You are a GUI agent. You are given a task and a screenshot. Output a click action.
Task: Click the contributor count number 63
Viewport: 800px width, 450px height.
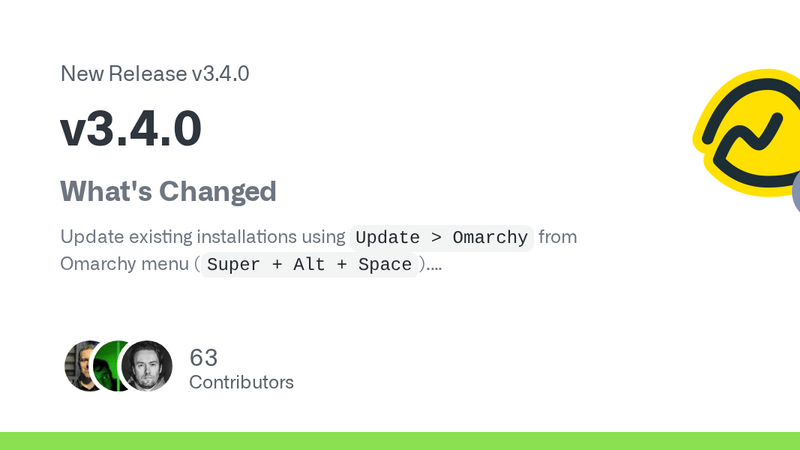(203, 358)
